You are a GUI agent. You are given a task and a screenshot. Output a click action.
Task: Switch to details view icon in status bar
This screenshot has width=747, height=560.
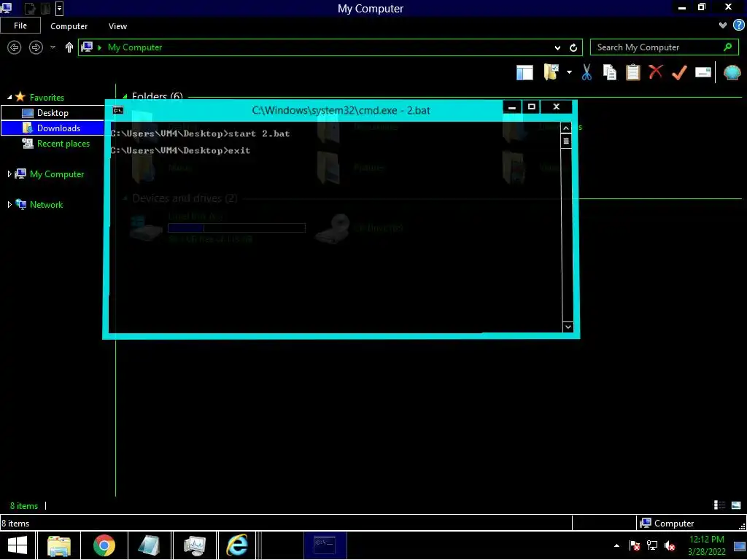(719, 505)
